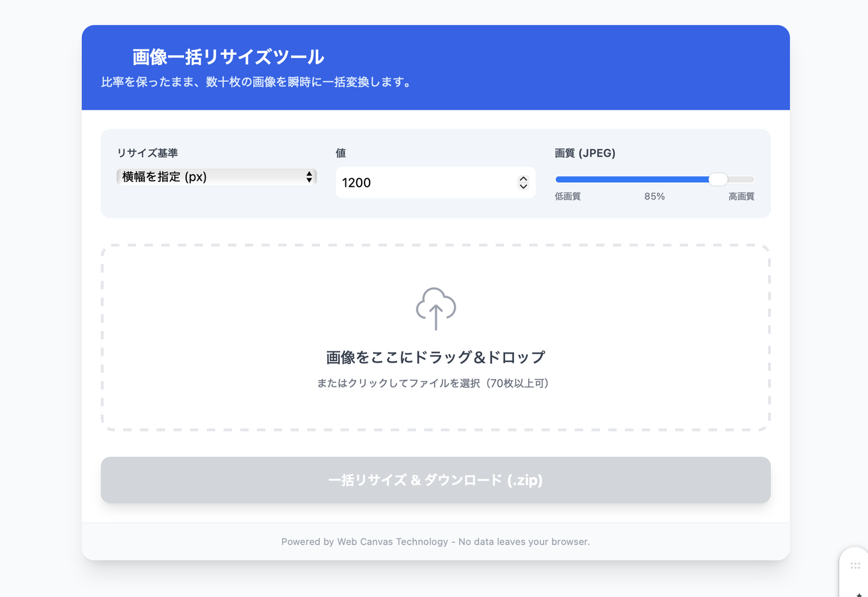Screen dimensions: 868x597
Task: Click the 低画質 label under the slider
Action: [567, 196]
